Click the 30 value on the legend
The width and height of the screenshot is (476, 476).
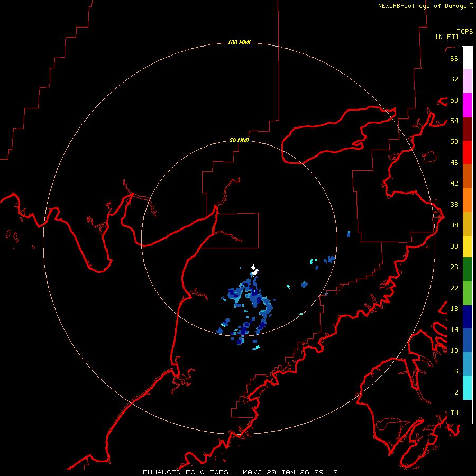click(x=454, y=246)
